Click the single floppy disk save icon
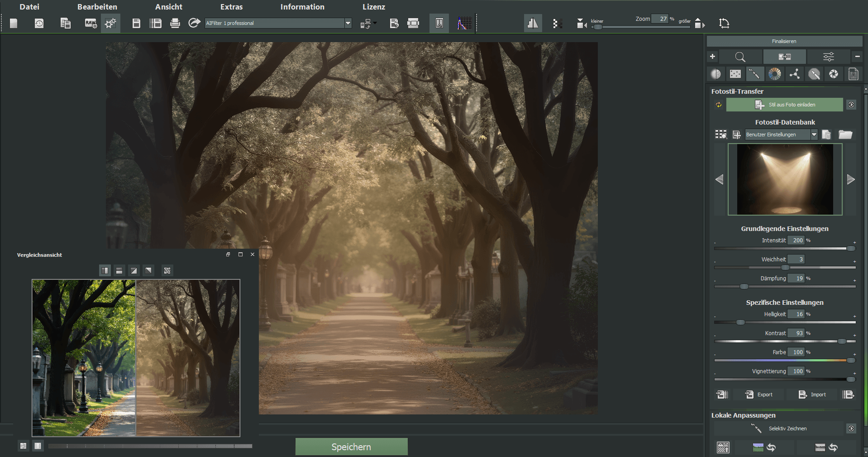 coord(136,23)
